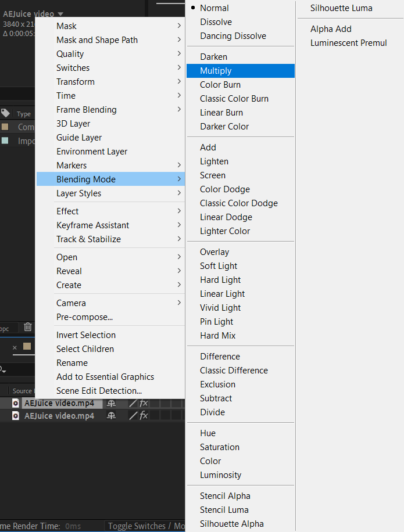Click the shy switch on first AEJuice layer

[x=112, y=403]
